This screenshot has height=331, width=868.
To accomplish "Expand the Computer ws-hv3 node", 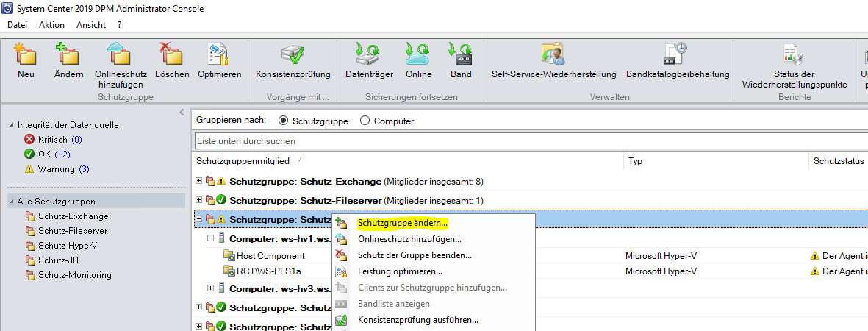I will coord(210,288).
